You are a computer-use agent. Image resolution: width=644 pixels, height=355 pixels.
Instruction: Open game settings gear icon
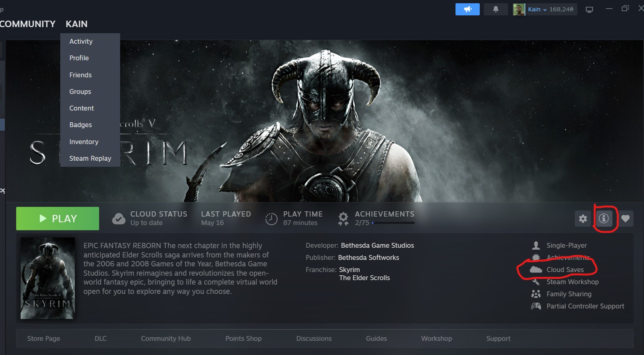(x=583, y=219)
